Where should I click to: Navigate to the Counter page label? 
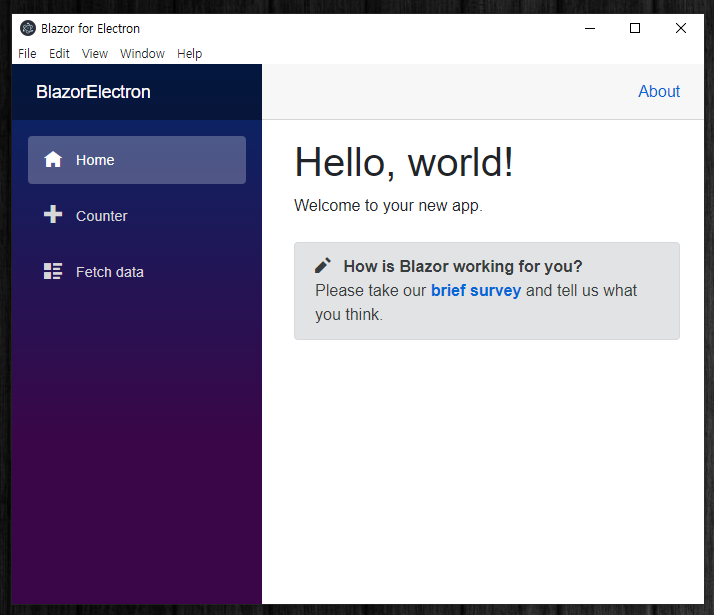tap(102, 216)
